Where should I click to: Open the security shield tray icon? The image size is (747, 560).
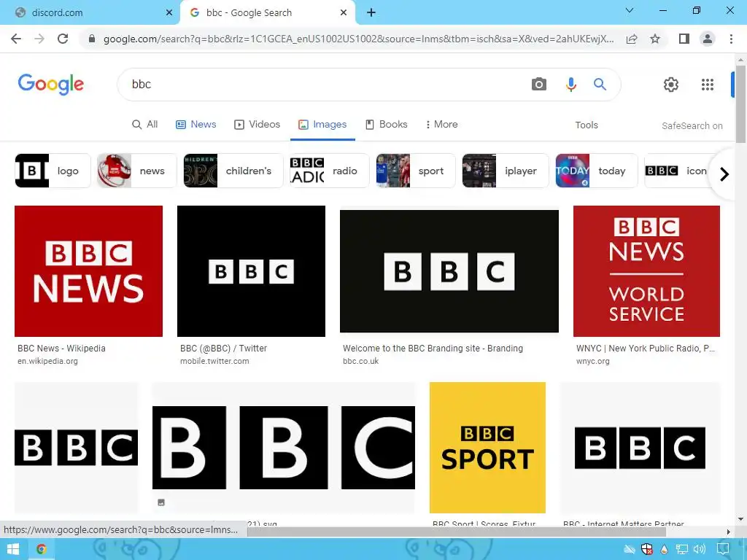646,550
